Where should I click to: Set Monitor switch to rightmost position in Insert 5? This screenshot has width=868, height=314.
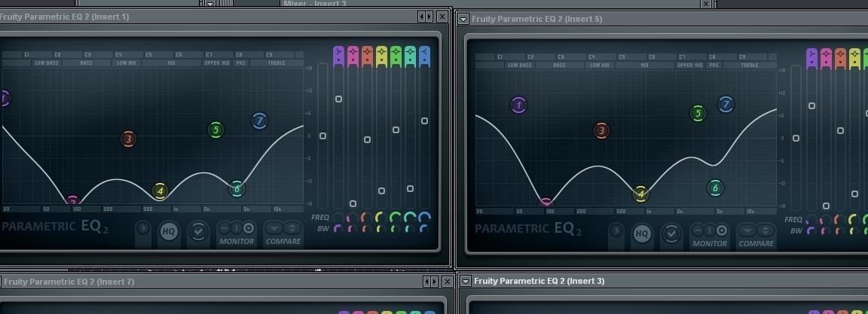pos(722,230)
